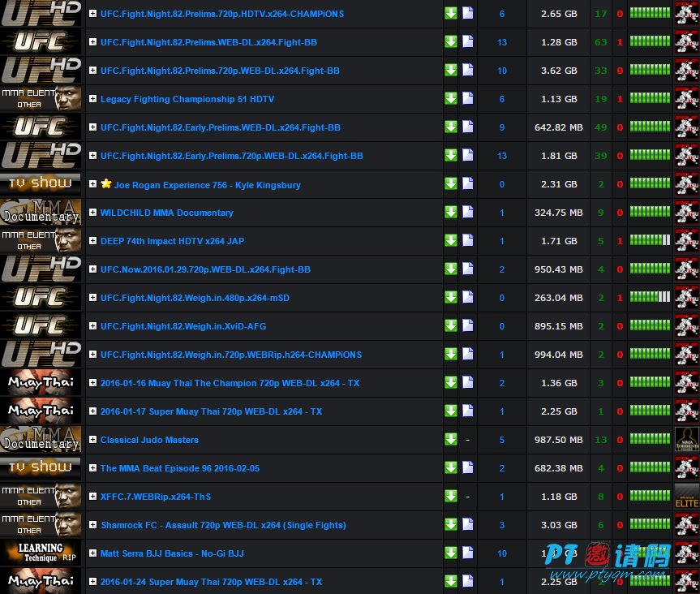Click health bar for Legacy Fighting Championship row
This screenshot has height=594, width=700.
click(650, 98)
